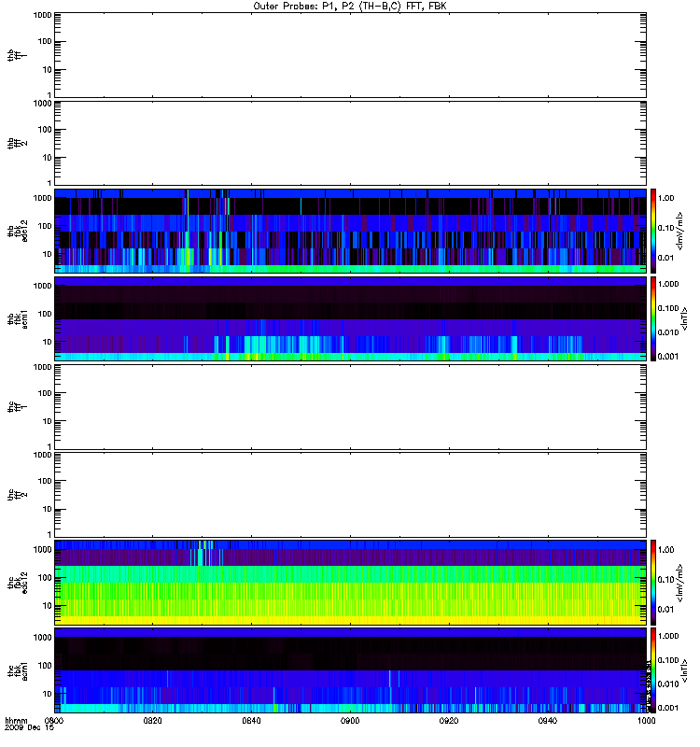Click the thb fbk scm1 spectrogram panel
Screen dimensions: 700x747
(x=350, y=318)
